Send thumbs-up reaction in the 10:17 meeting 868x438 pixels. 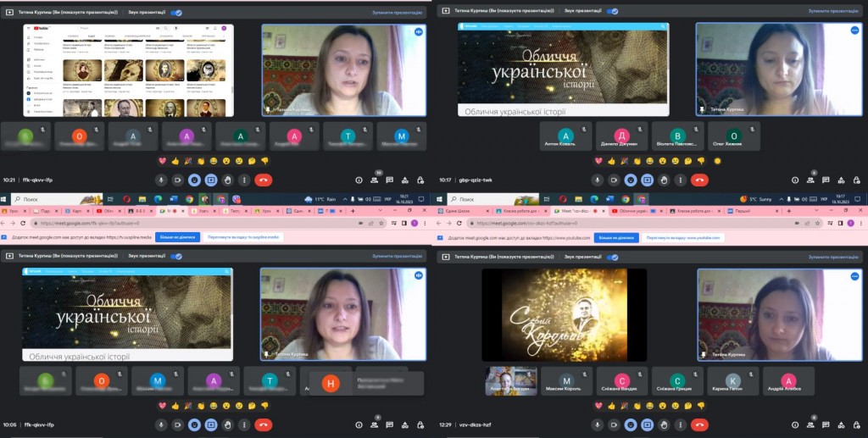coord(612,161)
